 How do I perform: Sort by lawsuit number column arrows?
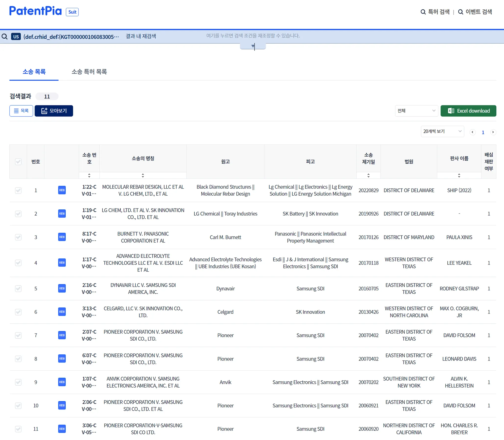coord(89,175)
